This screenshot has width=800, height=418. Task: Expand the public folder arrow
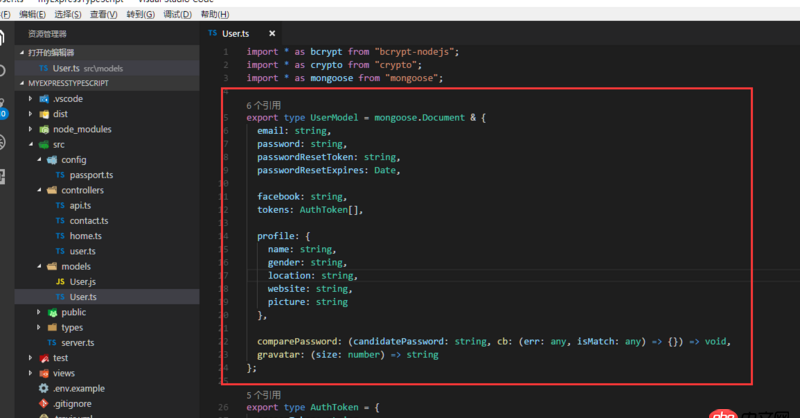39,312
